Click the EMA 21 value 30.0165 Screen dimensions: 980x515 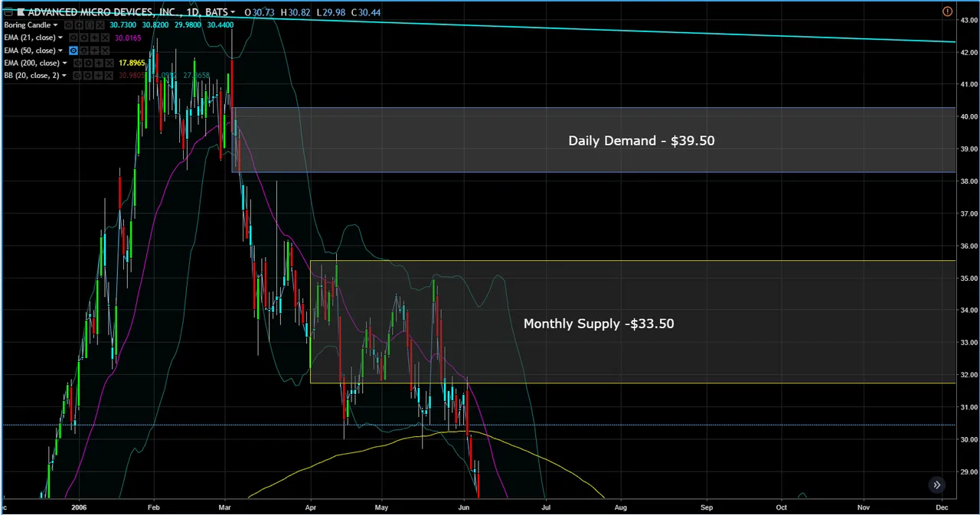(x=128, y=37)
